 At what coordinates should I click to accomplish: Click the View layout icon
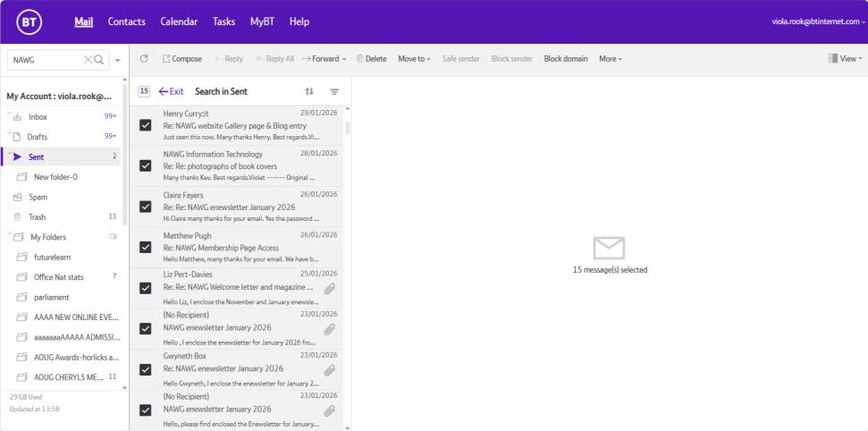pos(832,59)
